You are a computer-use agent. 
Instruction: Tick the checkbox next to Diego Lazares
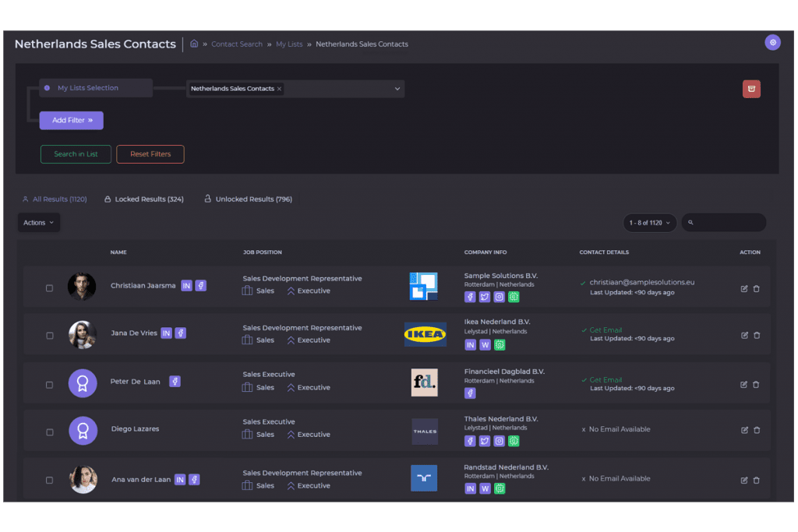click(x=50, y=432)
